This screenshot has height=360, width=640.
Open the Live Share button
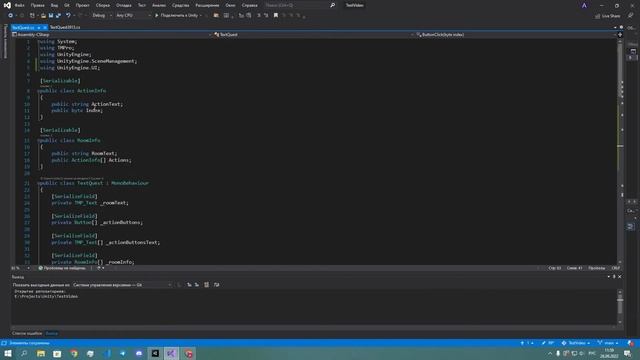(x=607, y=16)
